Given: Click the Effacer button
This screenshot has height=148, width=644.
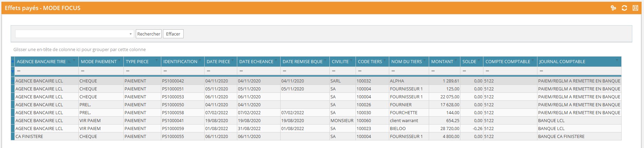Looking at the screenshot, I should pos(173,34).
